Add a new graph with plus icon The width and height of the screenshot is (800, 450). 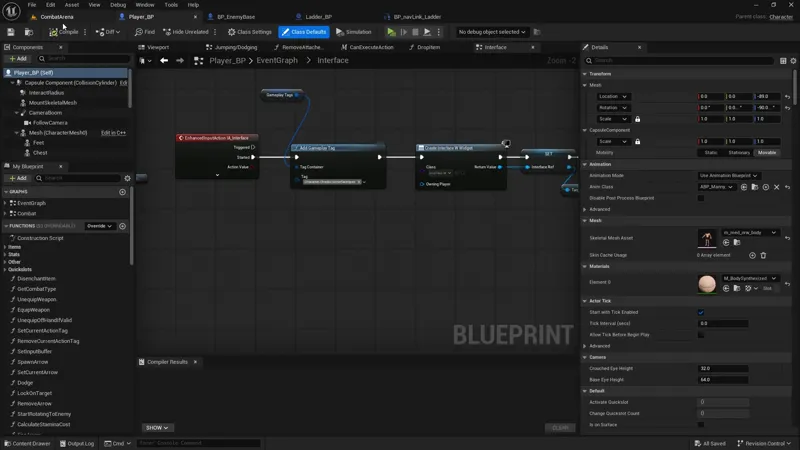pyautogui.click(x=122, y=192)
